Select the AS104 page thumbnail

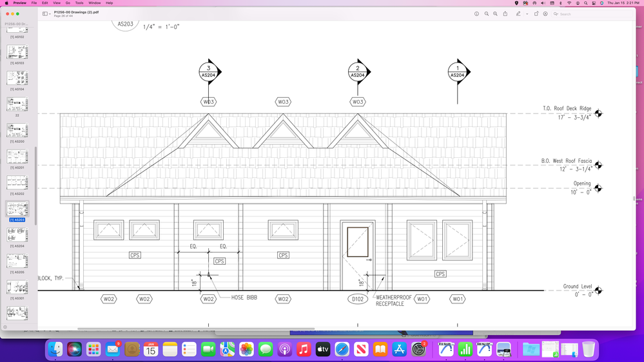click(x=17, y=78)
